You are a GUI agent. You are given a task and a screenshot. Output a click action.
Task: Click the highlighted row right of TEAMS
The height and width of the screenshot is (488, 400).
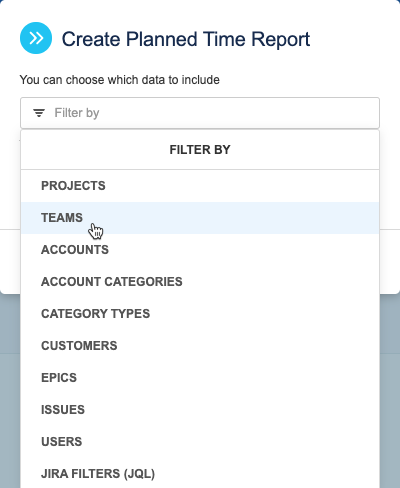tap(233, 218)
